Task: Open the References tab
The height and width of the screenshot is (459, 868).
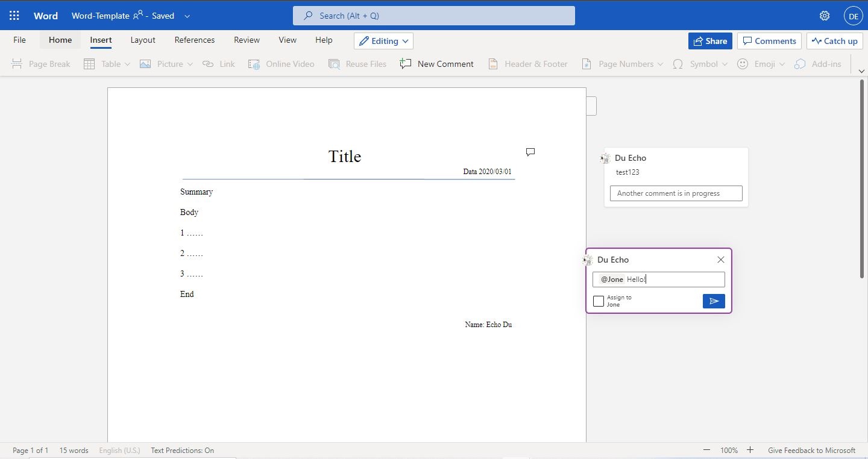Action: [194, 40]
